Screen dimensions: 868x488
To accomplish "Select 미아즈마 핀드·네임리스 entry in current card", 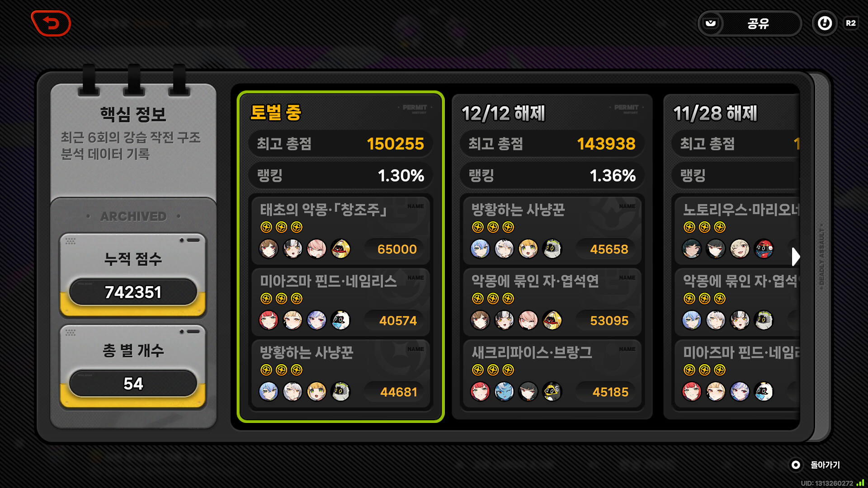I will click(340, 301).
